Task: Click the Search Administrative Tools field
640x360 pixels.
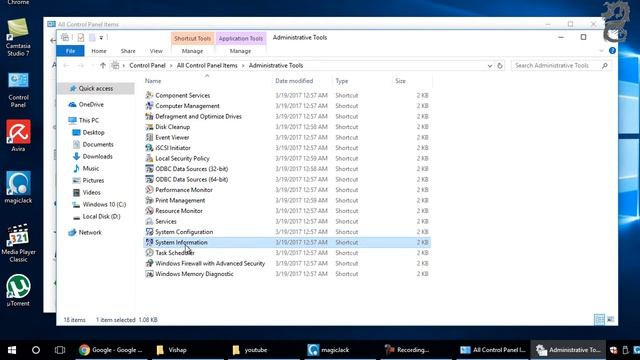Action: [561, 65]
